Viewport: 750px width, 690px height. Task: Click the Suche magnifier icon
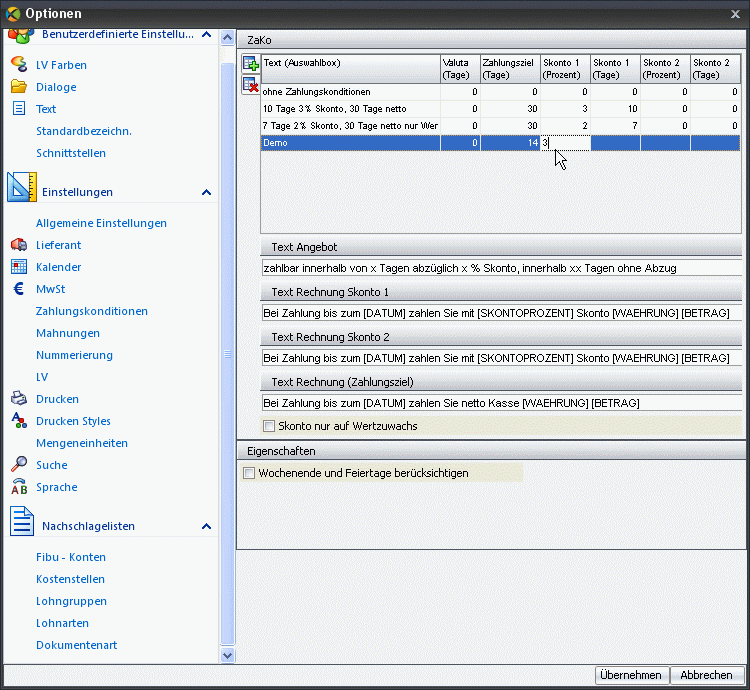[19, 464]
